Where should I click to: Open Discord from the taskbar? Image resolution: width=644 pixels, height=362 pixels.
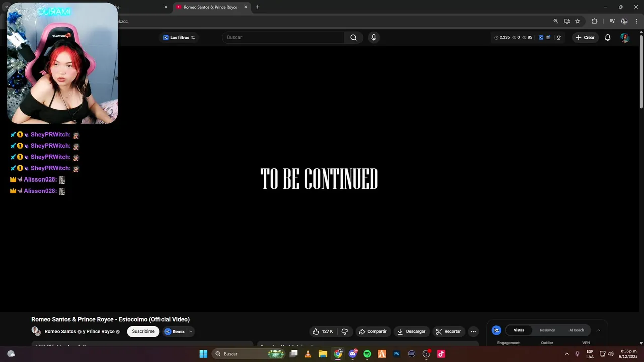353,354
